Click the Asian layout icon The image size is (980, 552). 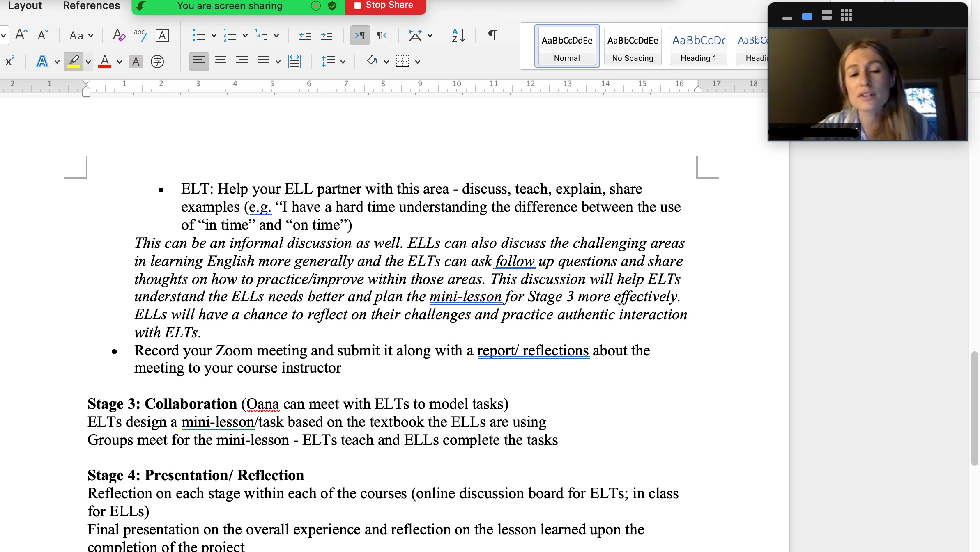[415, 35]
